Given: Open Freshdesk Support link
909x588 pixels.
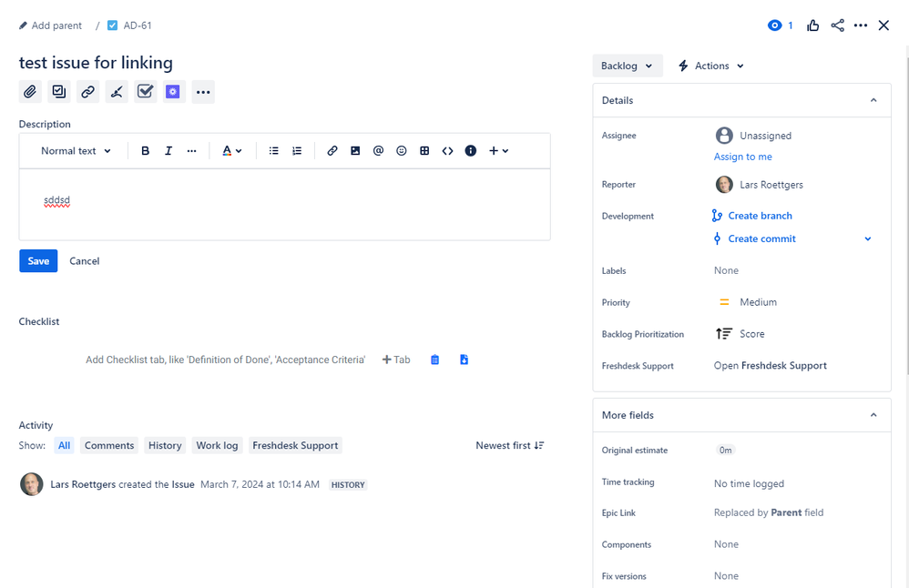Looking at the screenshot, I should tap(770, 366).
